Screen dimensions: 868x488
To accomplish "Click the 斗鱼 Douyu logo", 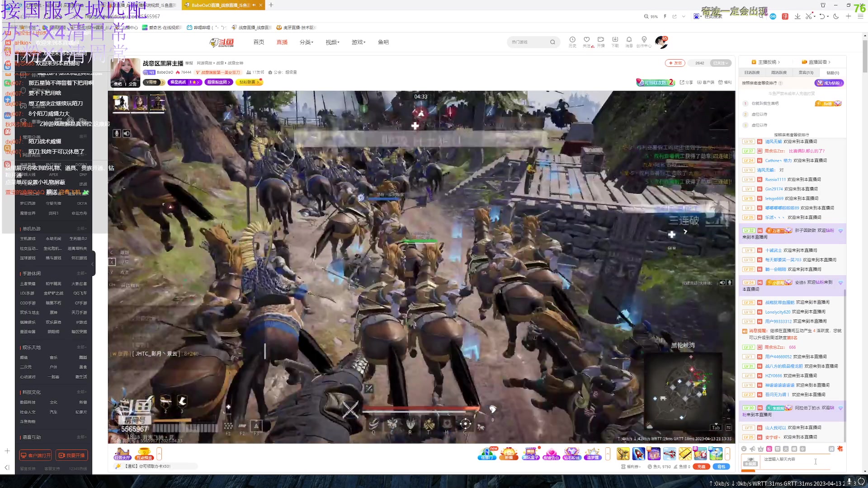I will 222,42.
